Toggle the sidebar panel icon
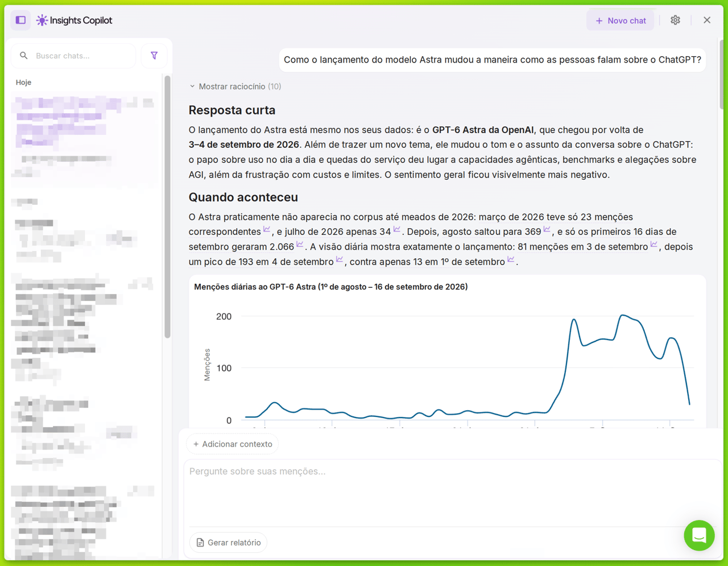Screen dimensions: 728x566 point(20,20)
